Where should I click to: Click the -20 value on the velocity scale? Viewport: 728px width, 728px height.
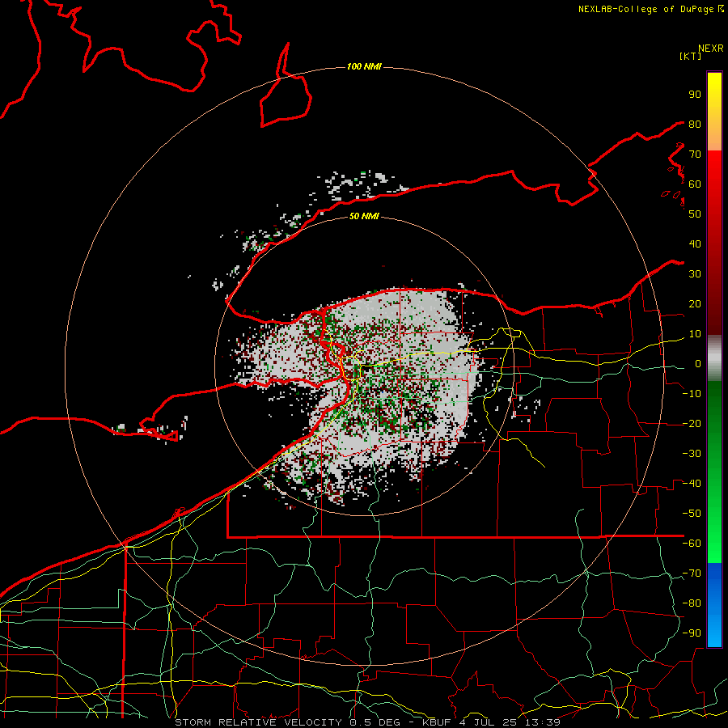tap(692, 423)
